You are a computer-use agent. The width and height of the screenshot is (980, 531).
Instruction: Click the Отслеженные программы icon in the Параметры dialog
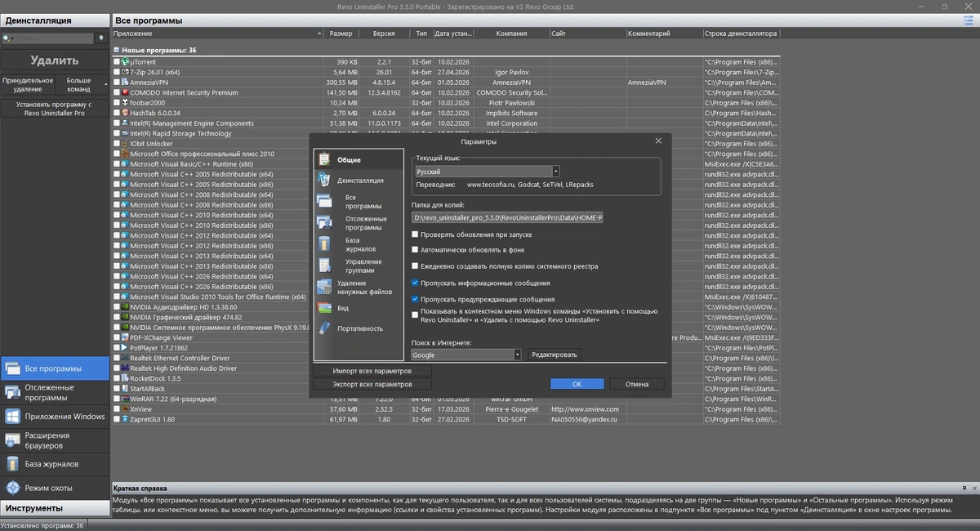[325, 223]
